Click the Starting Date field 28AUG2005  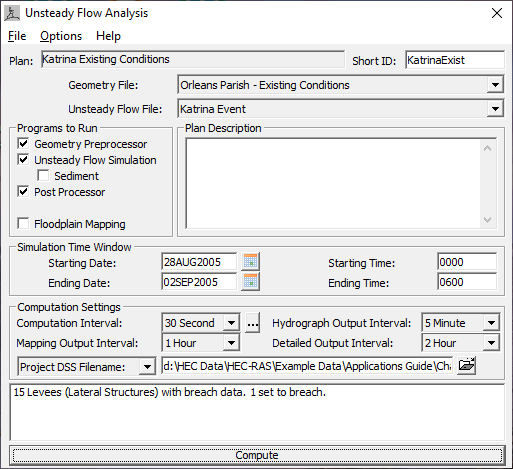199,262
